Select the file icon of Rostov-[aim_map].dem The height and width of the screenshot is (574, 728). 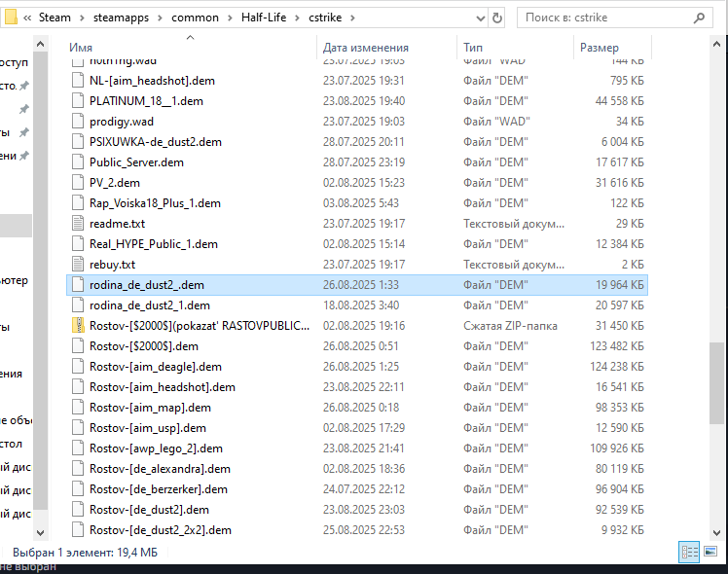pyautogui.click(x=78, y=408)
